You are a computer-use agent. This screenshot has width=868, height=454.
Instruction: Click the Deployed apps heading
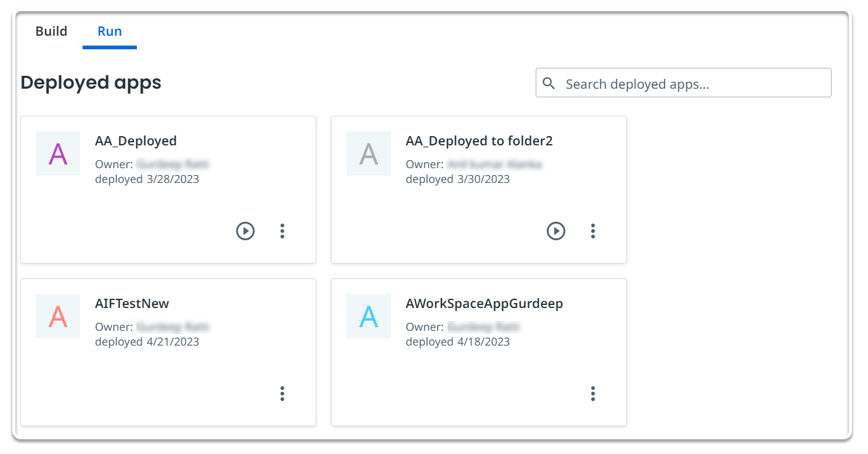[x=91, y=83]
